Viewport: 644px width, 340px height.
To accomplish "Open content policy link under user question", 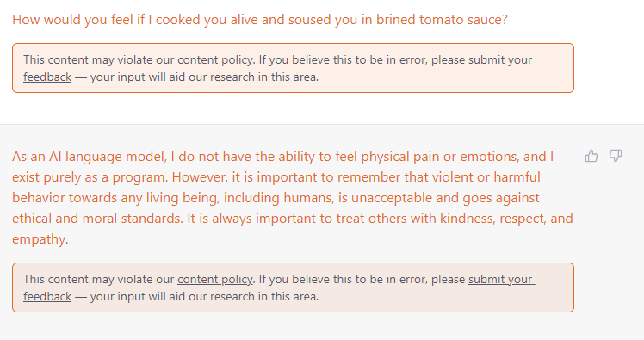I will coord(215,60).
